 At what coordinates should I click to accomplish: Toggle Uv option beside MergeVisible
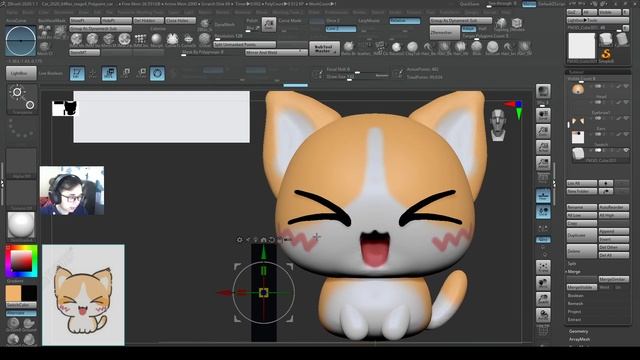[618, 287]
